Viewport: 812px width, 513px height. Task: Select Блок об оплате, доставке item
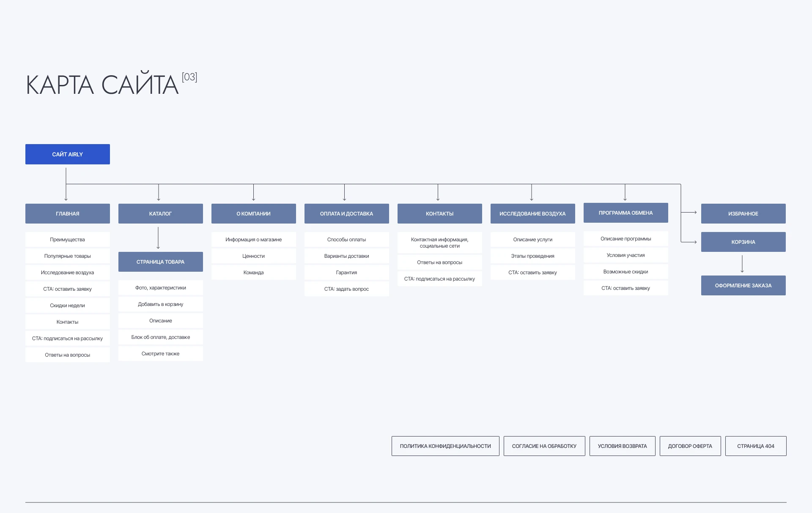tap(161, 337)
